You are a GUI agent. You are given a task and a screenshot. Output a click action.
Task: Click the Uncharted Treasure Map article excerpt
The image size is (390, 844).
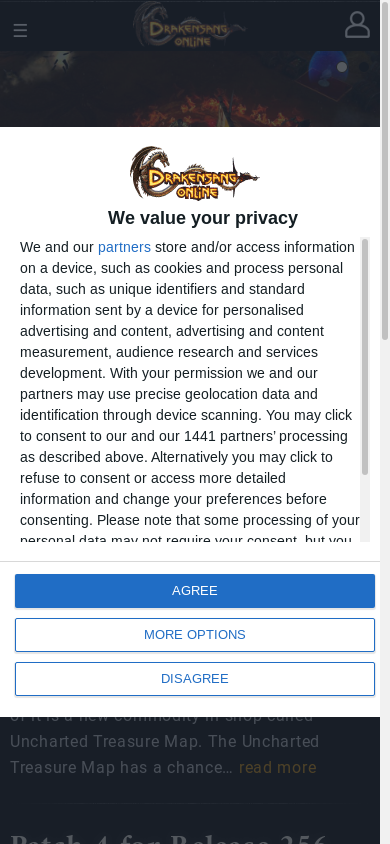pos(165,742)
